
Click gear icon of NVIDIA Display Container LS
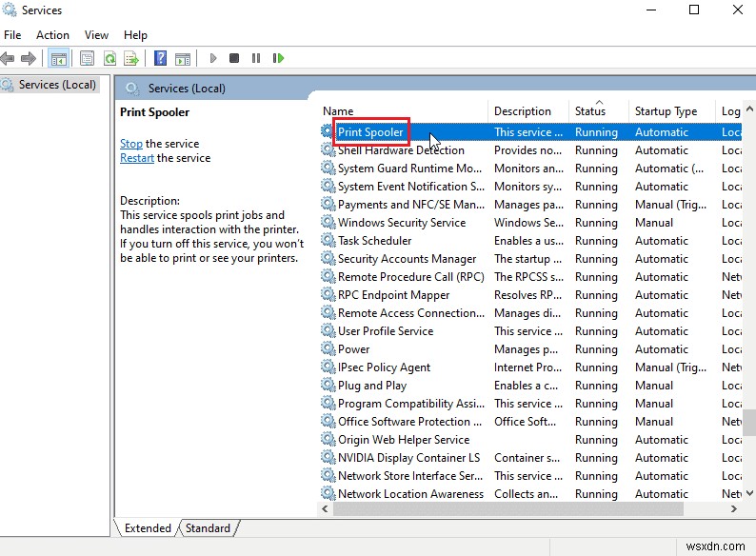point(328,457)
